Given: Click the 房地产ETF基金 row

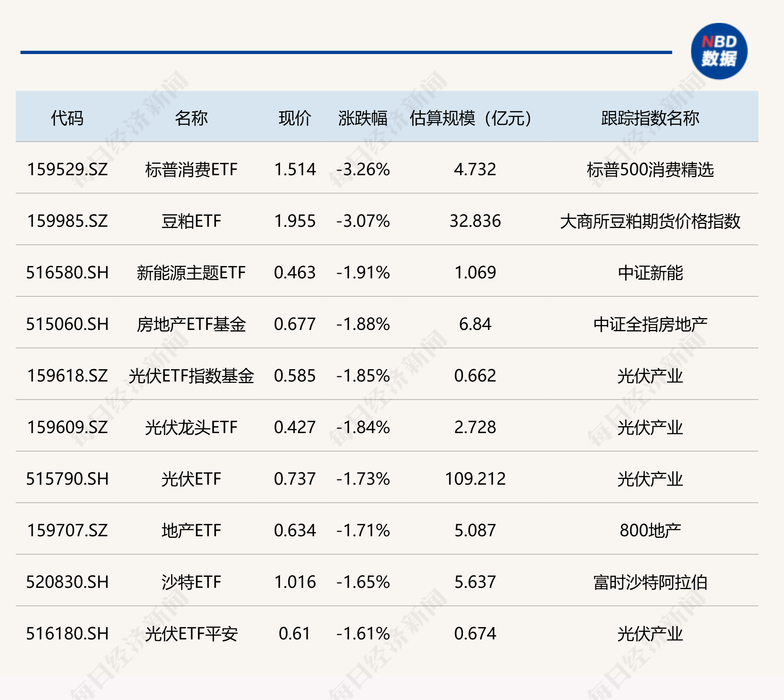Looking at the screenshot, I should click(191, 325).
